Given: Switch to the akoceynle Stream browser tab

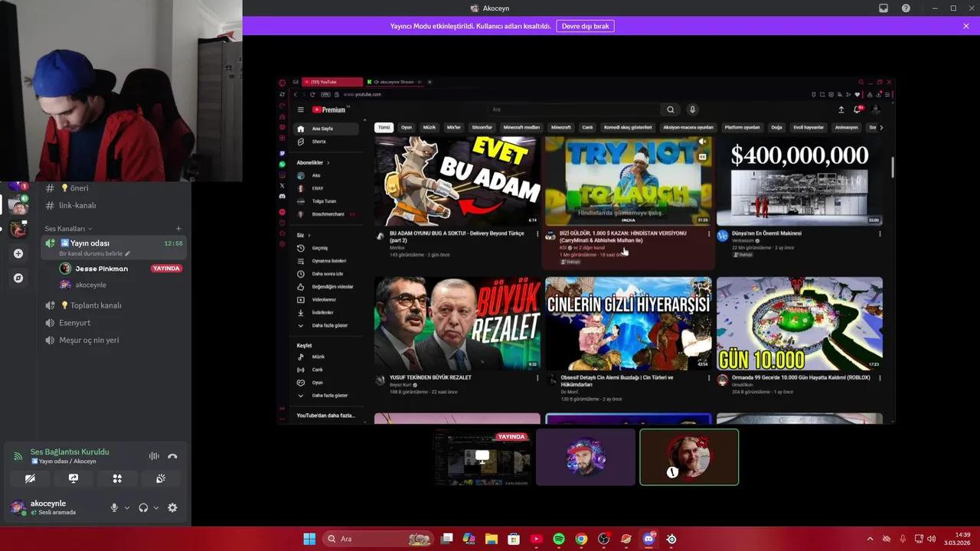Looking at the screenshot, I should (394, 82).
